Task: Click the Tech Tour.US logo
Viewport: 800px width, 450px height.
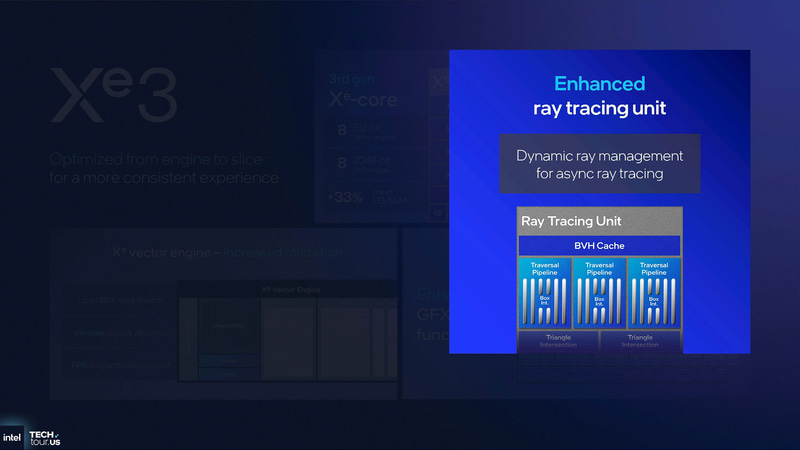Action: pyautogui.click(x=44, y=438)
